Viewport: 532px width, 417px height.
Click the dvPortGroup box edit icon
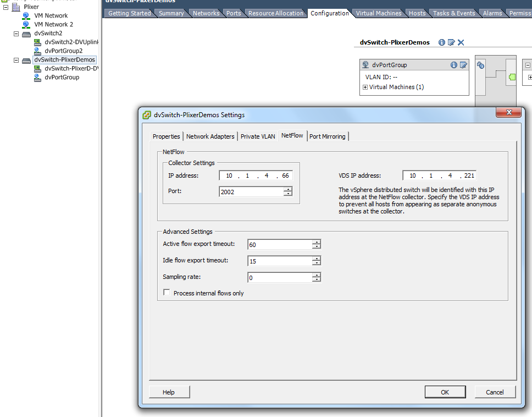(x=463, y=65)
